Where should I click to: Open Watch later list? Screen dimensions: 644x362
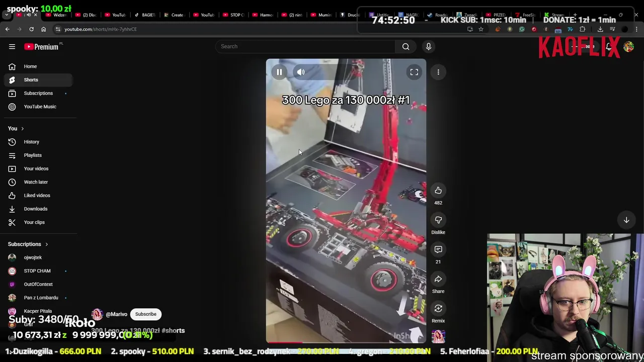[38, 182]
